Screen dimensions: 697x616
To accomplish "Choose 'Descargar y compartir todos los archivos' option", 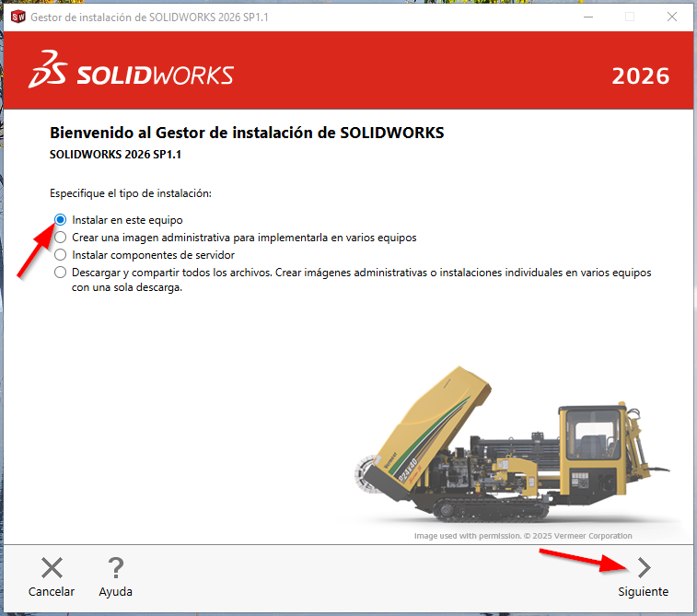I will point(60,272).
